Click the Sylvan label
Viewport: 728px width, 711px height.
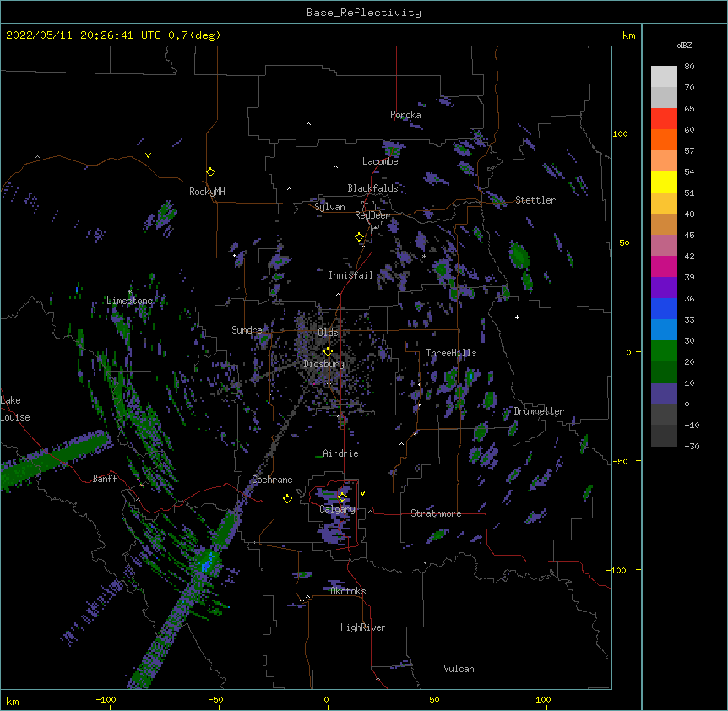point(329,207)
